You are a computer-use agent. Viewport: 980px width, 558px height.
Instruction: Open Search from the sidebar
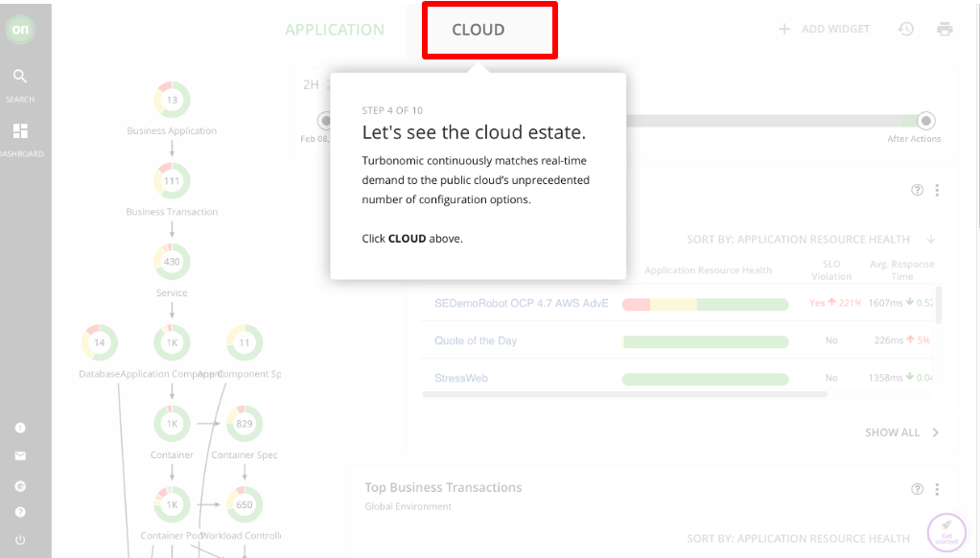(20, 85)
